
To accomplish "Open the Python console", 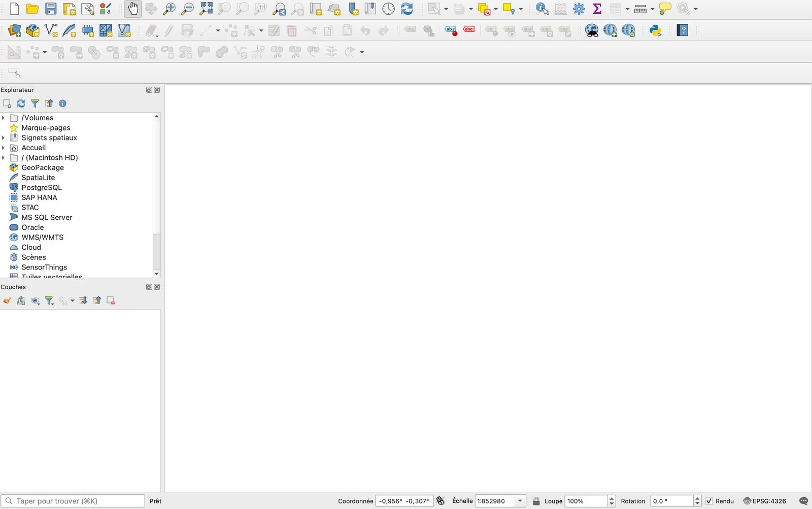I will pyautogui.click(x=656, y=30).
